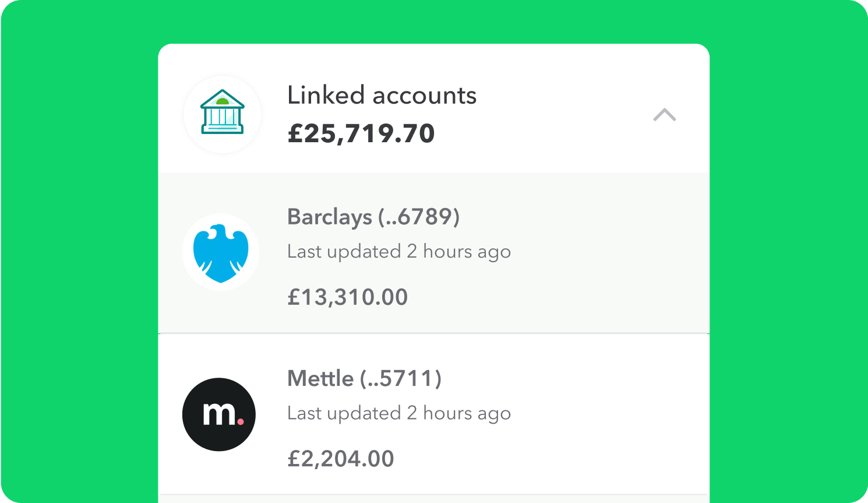This screenshot has width=868, height=503.
Task: Click the £13,310.00 Barclays balance
Action: (347, 297)
